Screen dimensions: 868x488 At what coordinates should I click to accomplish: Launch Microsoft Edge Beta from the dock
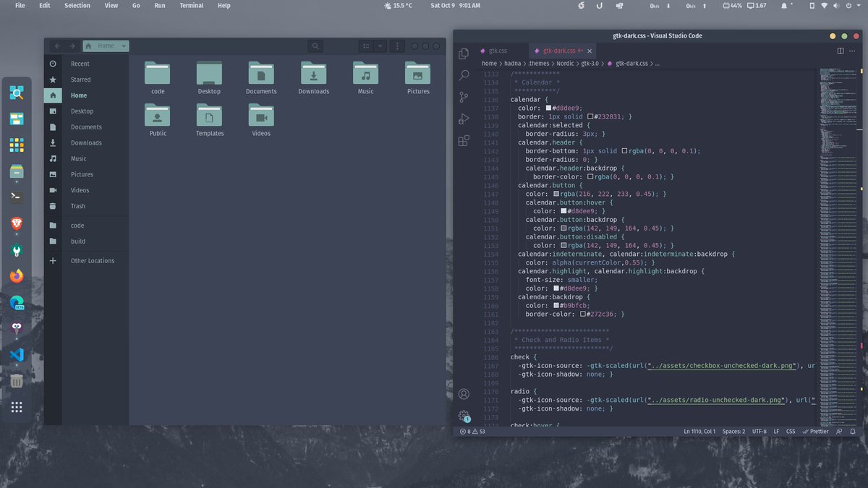(x=17, y=303)
